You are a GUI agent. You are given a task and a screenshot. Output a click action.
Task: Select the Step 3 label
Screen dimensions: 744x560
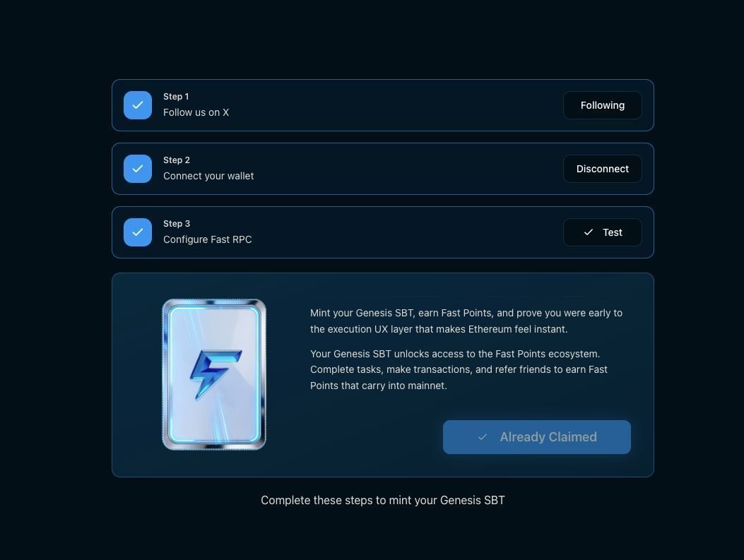tap(177, 224)
